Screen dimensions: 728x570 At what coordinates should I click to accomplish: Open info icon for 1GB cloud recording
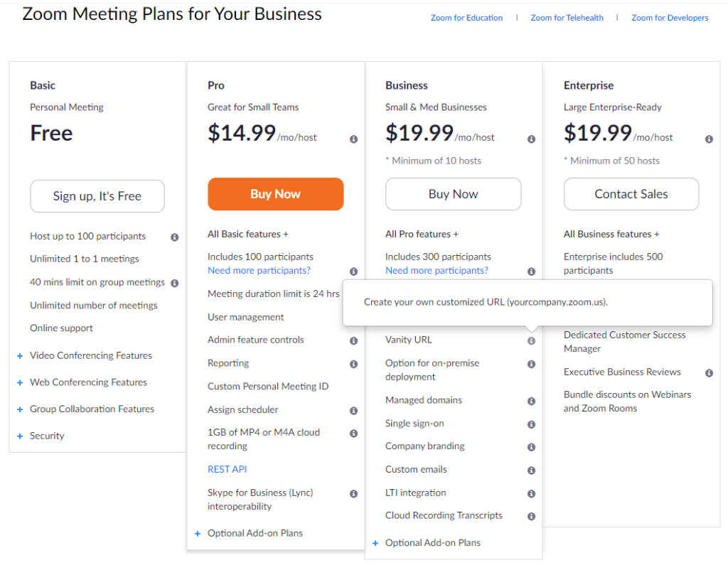[x=354, y=433]
